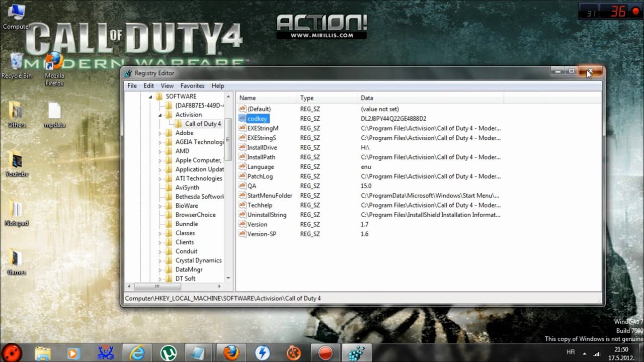This screenshot has width=644, height=362.
Task: Expand the BioWare key
Action: coord(160,206)
